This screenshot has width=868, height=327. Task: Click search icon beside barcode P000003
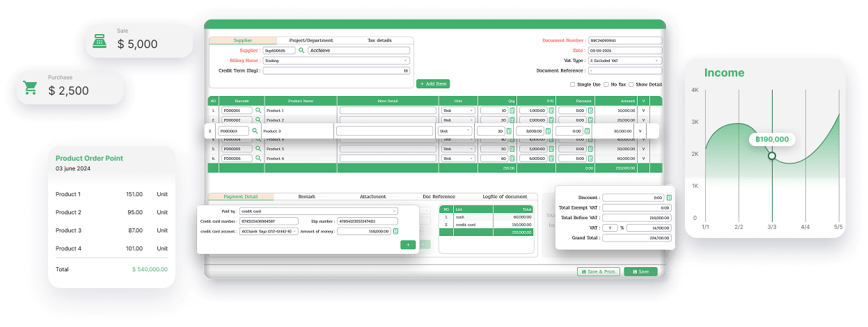pyautogui.click(x=255, y=131)
